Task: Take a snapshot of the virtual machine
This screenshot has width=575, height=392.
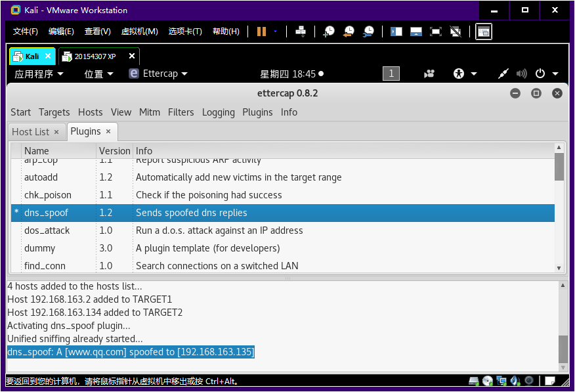Action: coord(329,32)
